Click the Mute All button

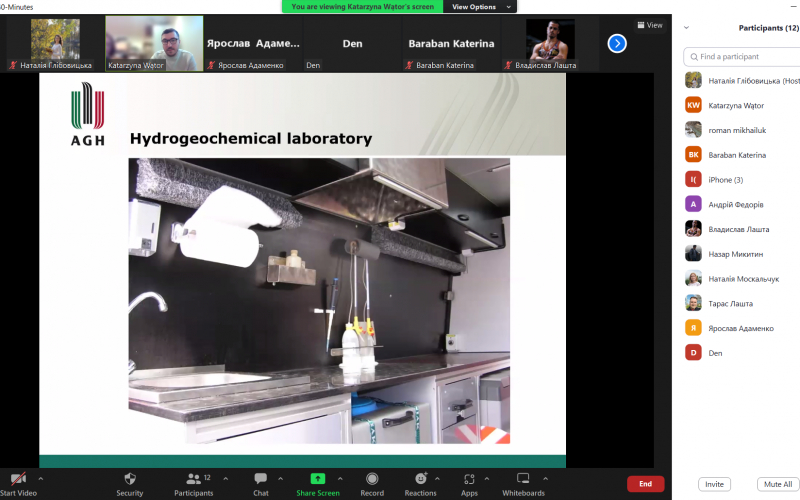tap(778, 484)
